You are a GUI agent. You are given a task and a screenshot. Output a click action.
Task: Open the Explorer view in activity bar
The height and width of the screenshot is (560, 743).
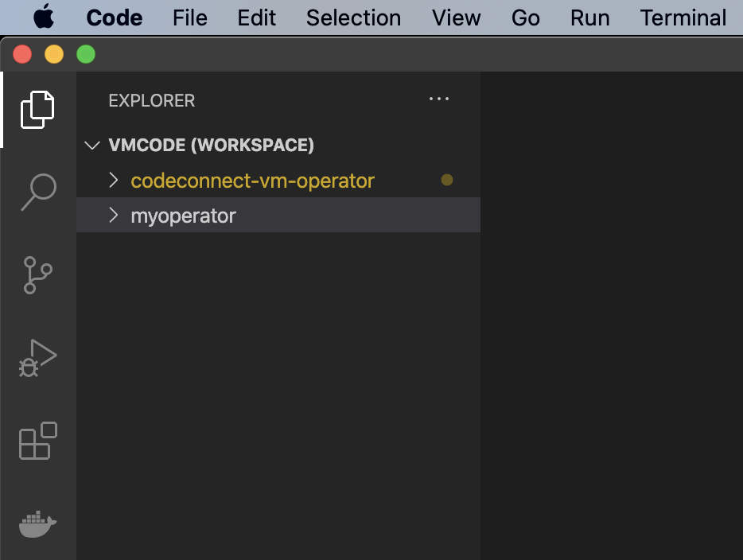(38, 110)
